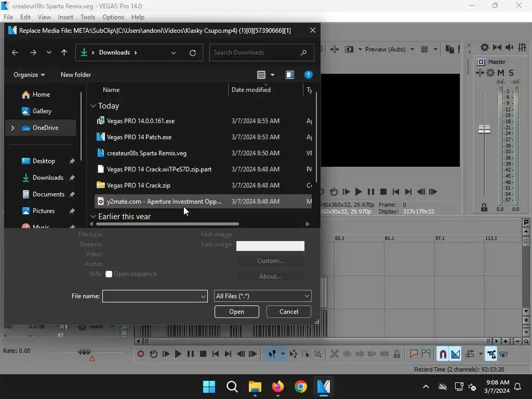Click the Open button in the dialog
532x399 pixels.
tap(236, 312)
